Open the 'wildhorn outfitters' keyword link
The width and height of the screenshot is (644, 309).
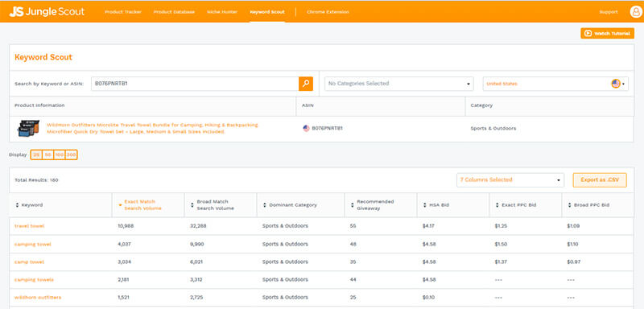(x=38, y=297)
